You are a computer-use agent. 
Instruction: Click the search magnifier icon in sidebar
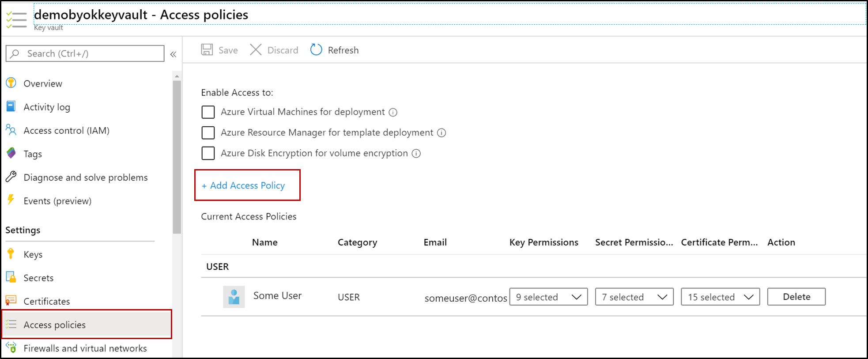click(15, 53)
